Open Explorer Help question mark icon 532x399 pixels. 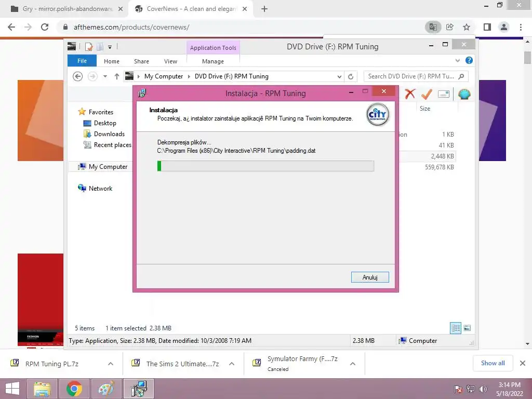469,60
